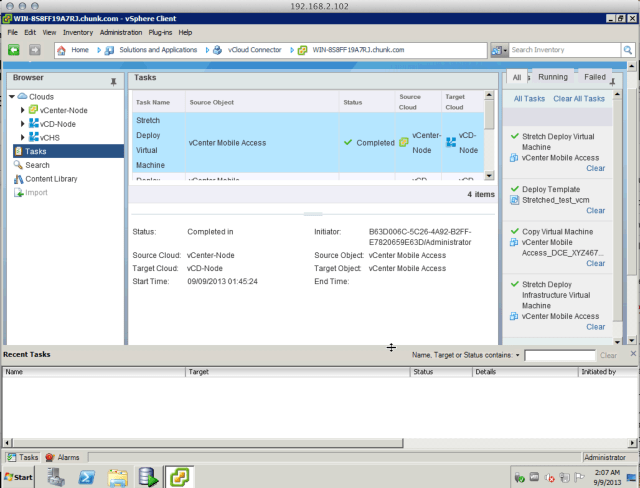The height and width of the screenshot is (488, 640).
Task: Open the Edit menu
Action: click(30, 32)
